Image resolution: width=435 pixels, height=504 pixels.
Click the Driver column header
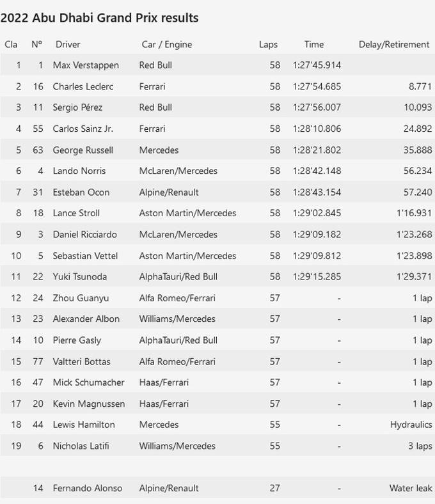click(68, 45)
